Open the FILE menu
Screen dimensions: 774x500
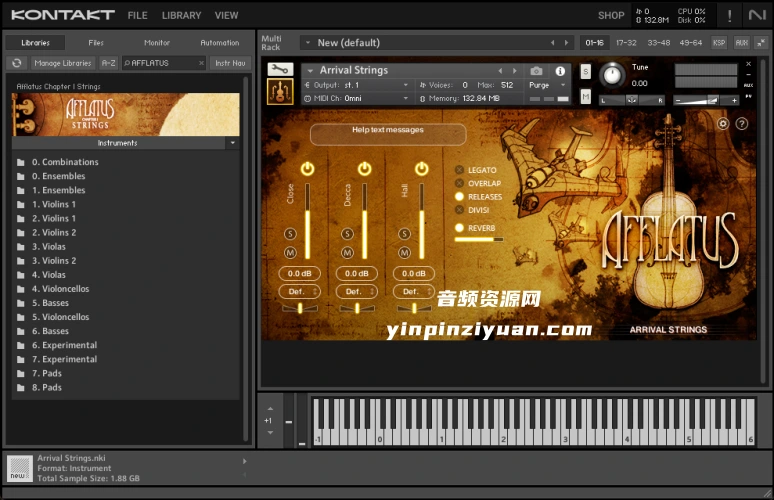[137, 15]
